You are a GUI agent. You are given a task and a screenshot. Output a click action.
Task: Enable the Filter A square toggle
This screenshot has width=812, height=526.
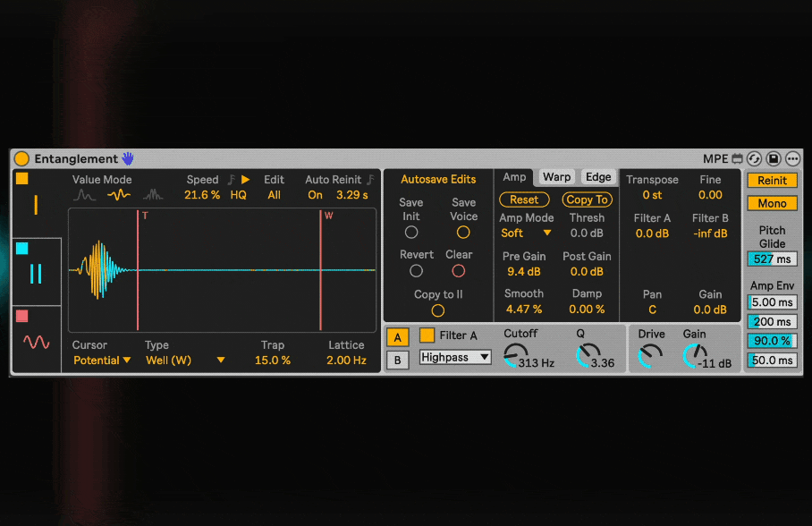427,335
